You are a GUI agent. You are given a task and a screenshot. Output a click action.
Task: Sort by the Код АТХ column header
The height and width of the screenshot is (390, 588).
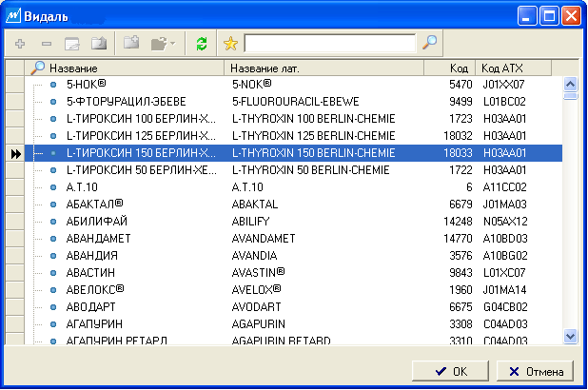[514, 68]
